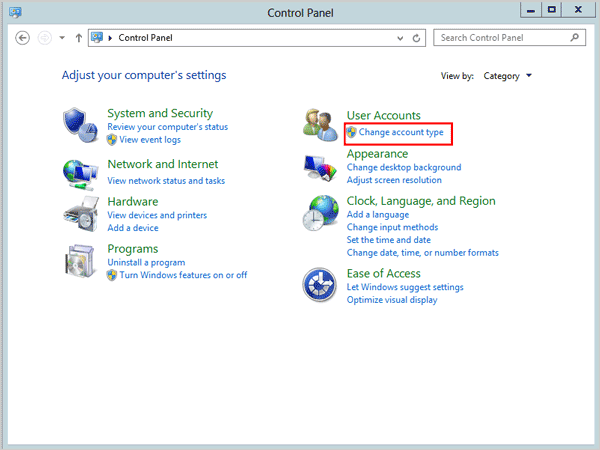
Task: Open Review your computer's status
Action: 168,127
